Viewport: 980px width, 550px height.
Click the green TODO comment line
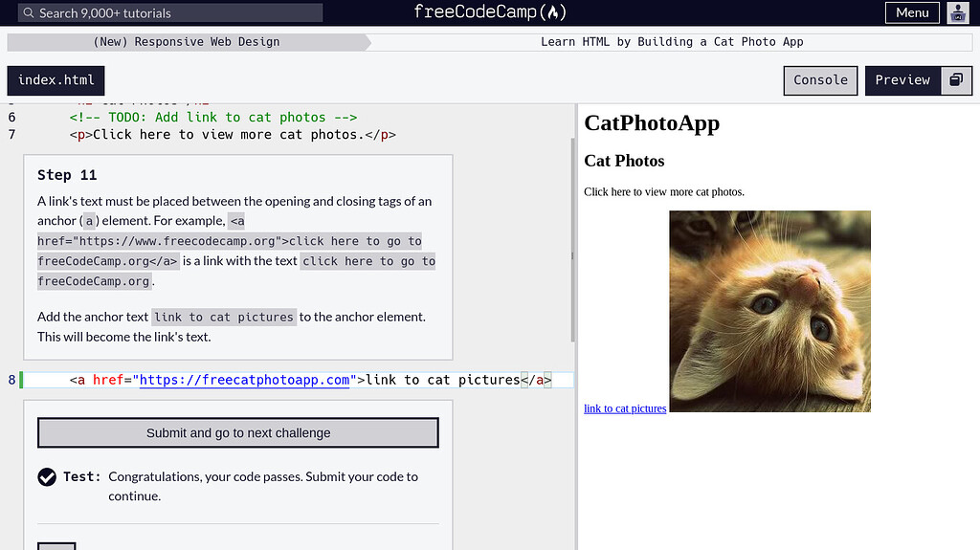click(x=213, y=118)
